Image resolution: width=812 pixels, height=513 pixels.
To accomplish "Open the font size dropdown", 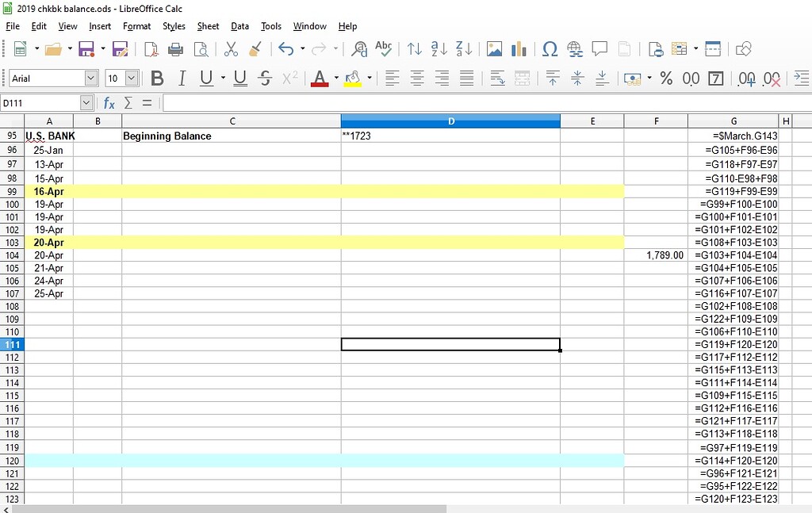I will click(132, 78).
